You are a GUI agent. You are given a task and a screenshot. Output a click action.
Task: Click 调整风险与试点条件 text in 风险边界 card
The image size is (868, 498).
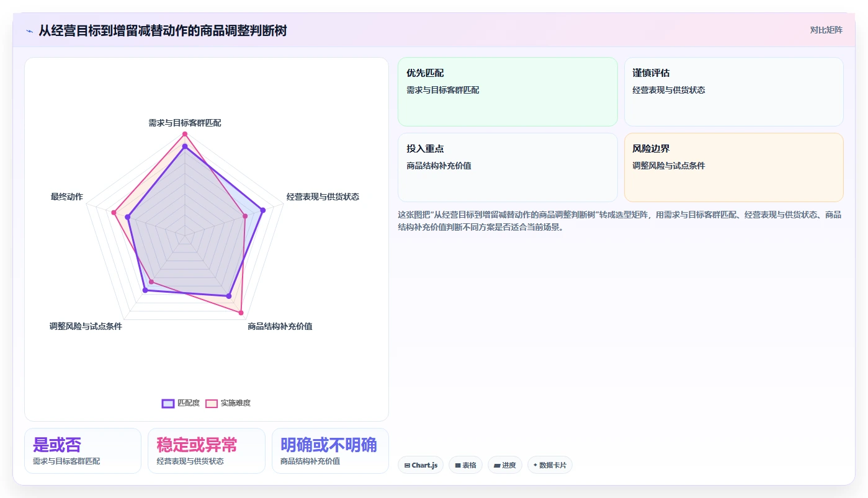669,166
